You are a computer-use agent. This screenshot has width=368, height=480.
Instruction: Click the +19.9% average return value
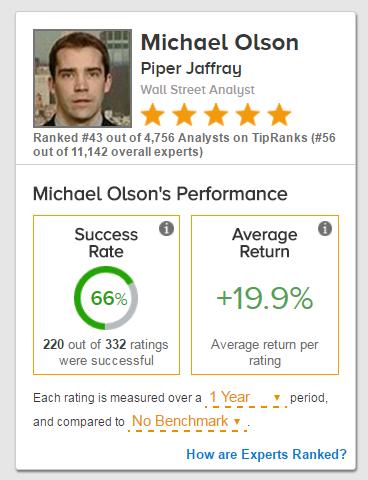[265, 298]
